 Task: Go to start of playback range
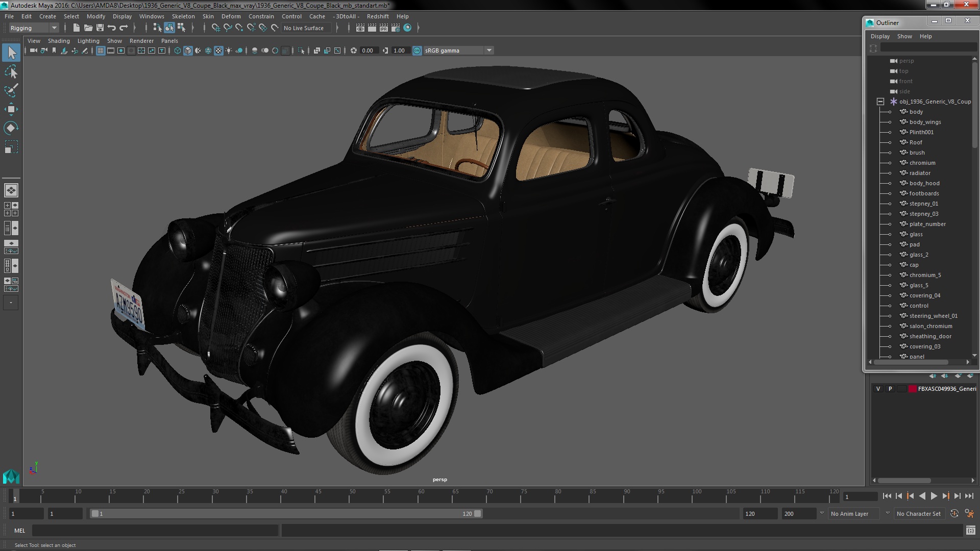pyautogui.click(x=887, y=496)
